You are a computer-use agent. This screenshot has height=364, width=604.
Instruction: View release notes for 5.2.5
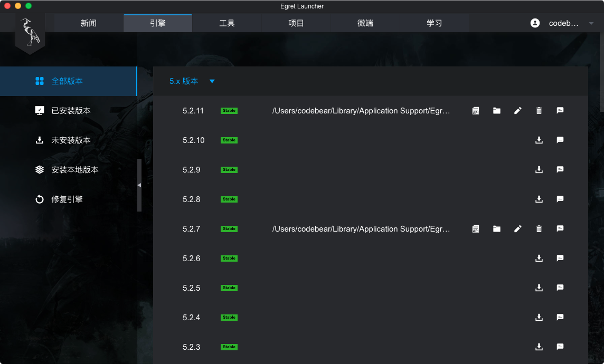(x=560, y=288)
